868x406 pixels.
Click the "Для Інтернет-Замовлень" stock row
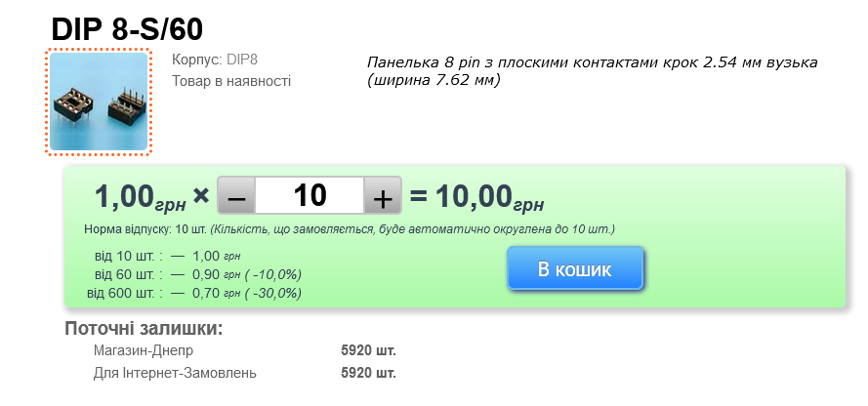[175, 373]
